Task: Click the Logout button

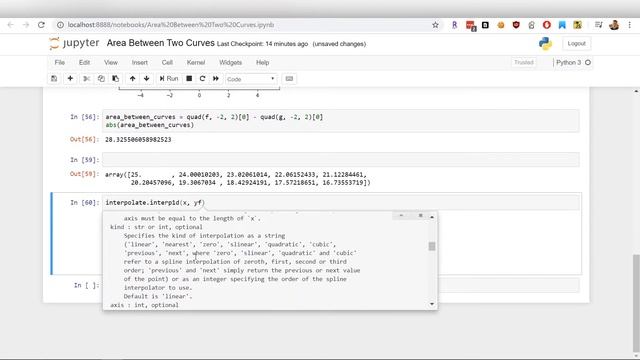Action: coord(576,43)
